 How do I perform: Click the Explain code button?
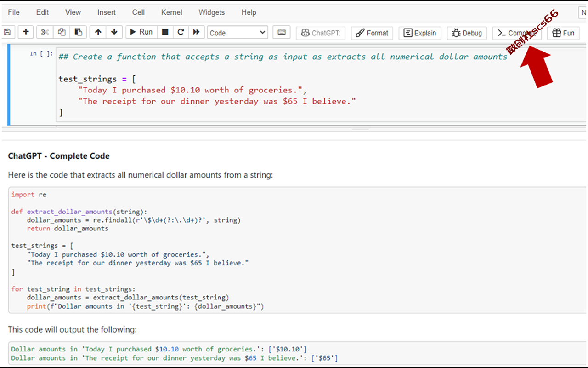coord(420,33)
